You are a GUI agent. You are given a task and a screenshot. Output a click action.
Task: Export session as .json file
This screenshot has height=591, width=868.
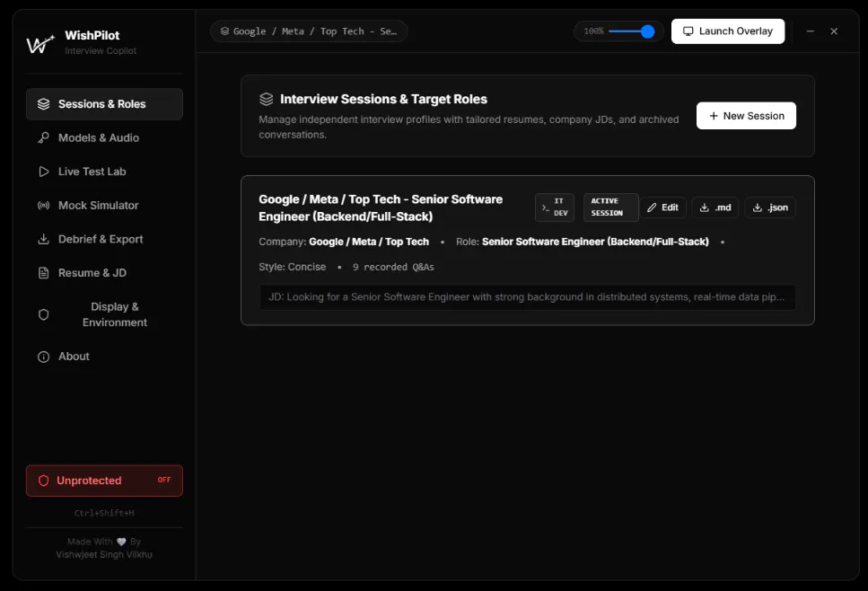pos(770,207)
